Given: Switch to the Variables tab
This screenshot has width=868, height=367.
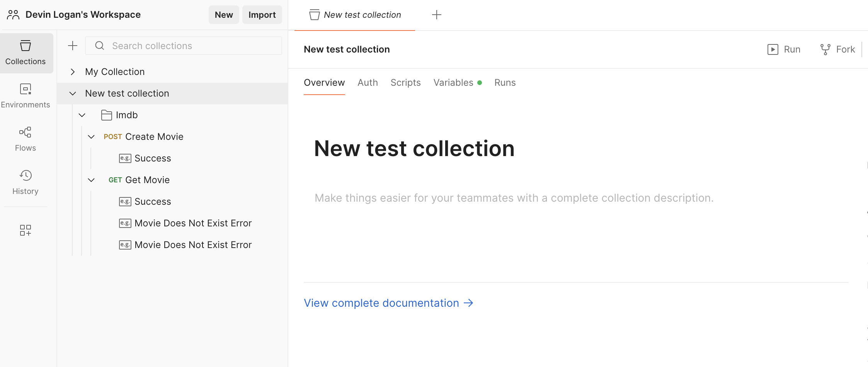Looking at the screenshot, I should click(453, 83).
